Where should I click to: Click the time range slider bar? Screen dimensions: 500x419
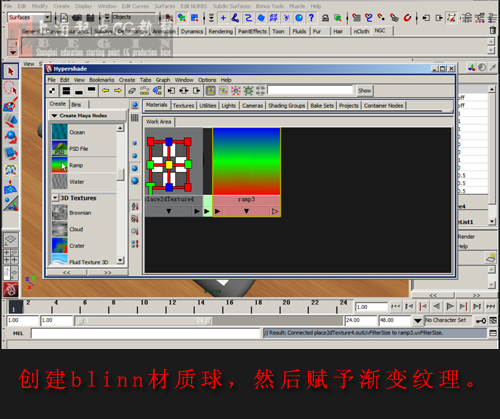[x=144, y=321]
